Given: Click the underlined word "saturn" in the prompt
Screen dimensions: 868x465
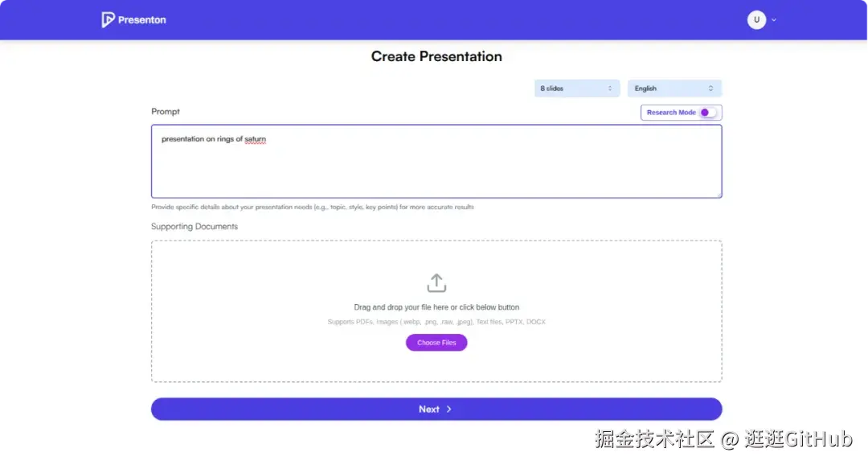Looking at the screenshot, I should tap(255, 138).
